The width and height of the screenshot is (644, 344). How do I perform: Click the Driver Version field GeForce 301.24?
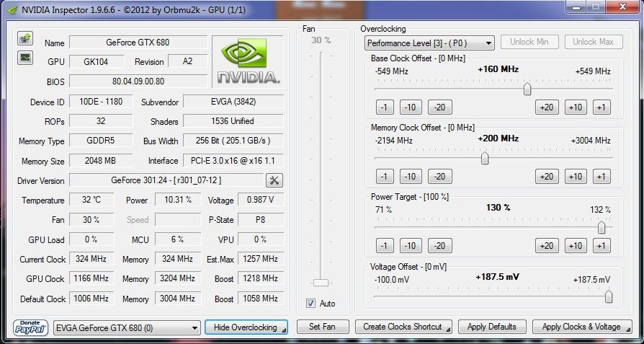pos(166,180)
